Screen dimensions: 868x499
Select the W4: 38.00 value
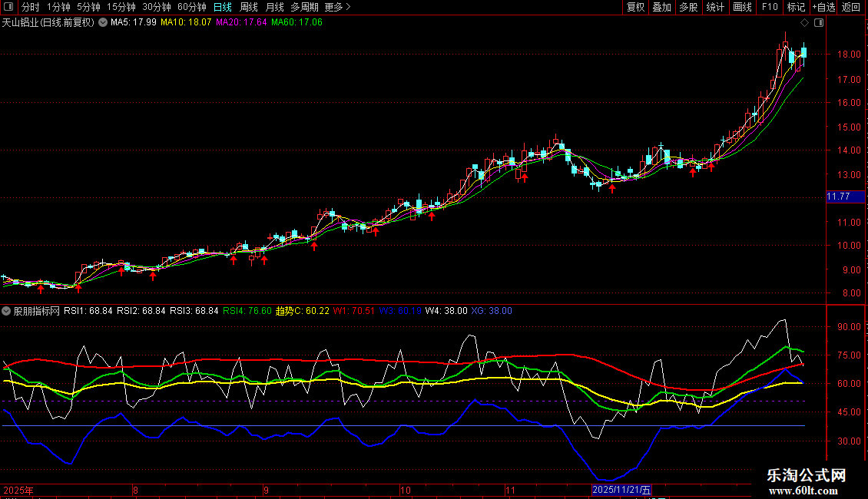click(446, 311)
